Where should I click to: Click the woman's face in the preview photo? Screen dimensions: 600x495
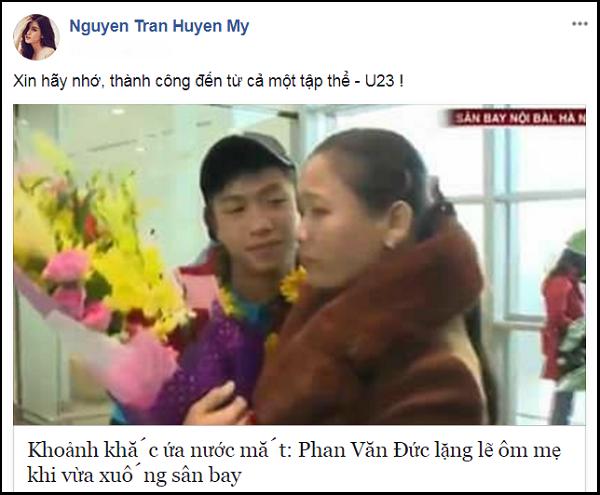[x=325, y=222]
